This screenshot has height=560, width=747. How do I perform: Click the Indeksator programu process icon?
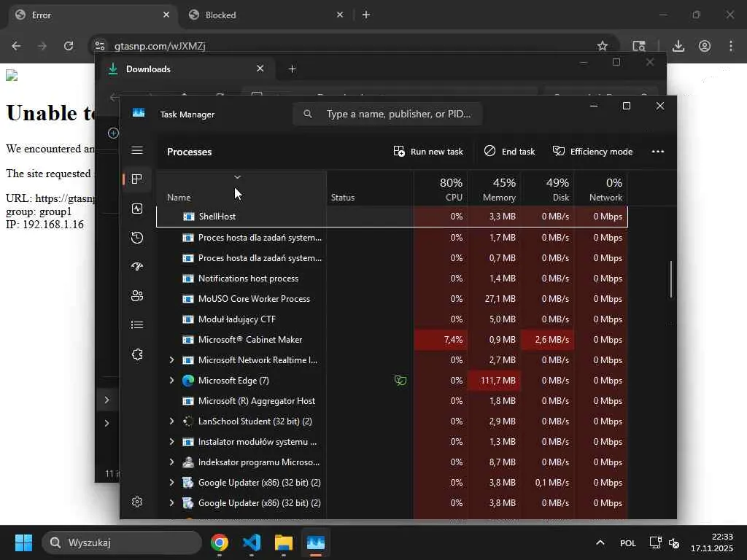tap(188, 462)
